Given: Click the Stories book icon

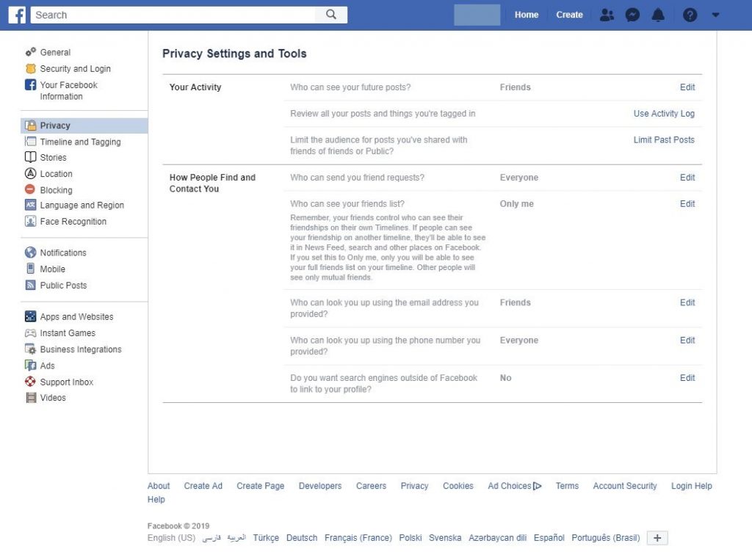Looking at the screenshot, I should (31, 157).
